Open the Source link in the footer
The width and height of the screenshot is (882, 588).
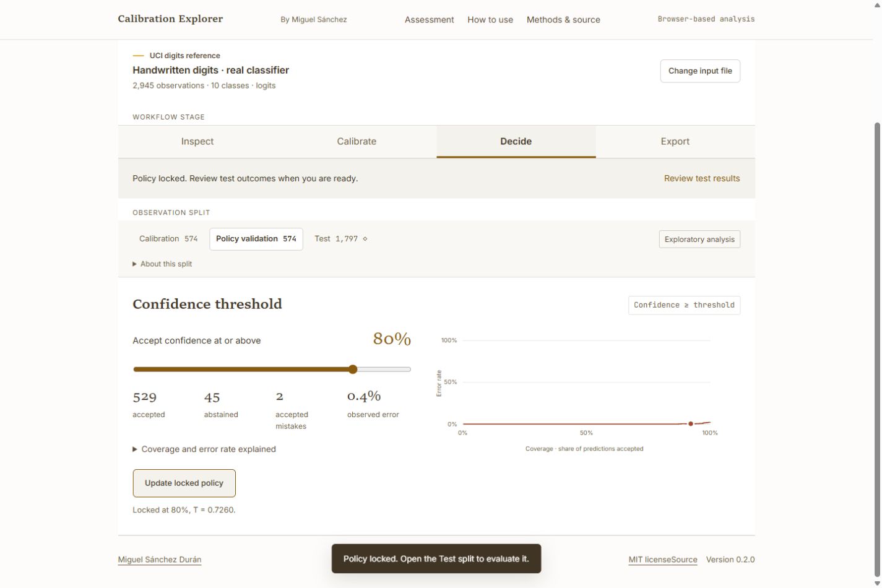pos(684,560)
